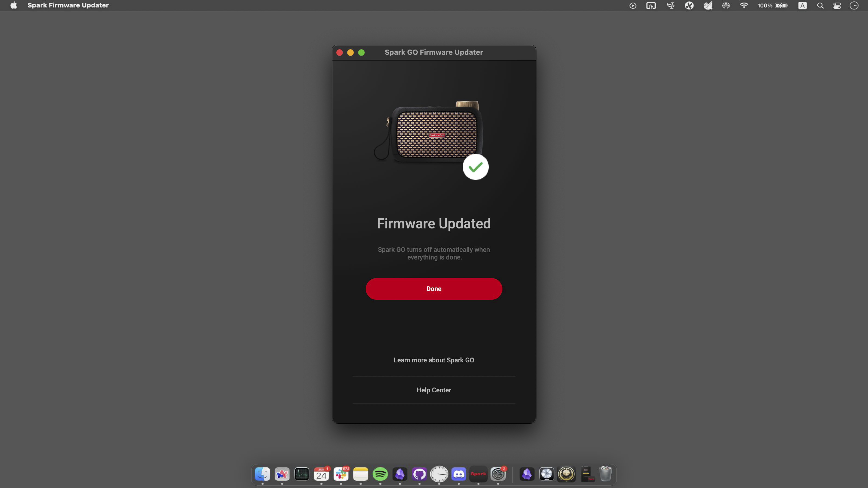
Task: Open the trackpad-hand menu bar icon
Action: 651,6
